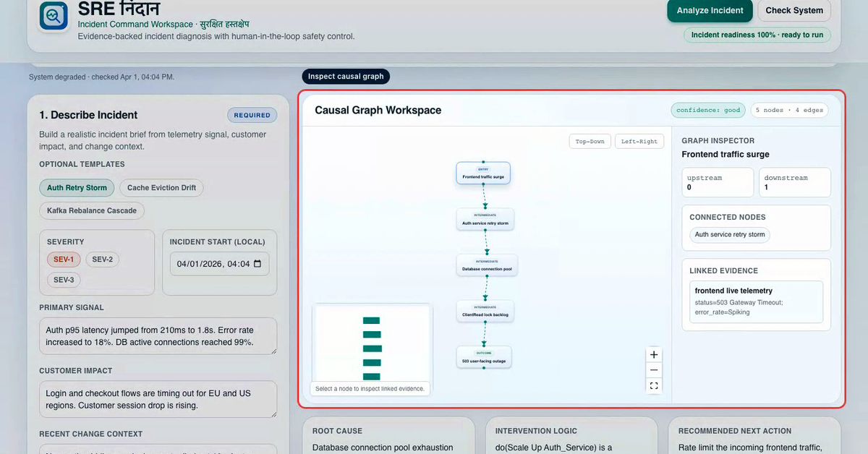Select the Database connection pool node
868x454 pixels.
pos(485,265)
